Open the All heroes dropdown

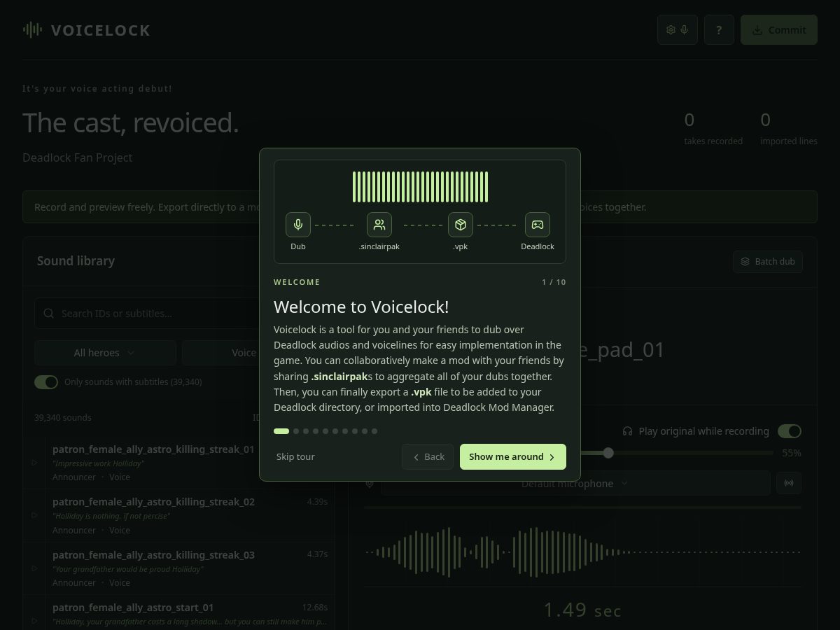105,353
